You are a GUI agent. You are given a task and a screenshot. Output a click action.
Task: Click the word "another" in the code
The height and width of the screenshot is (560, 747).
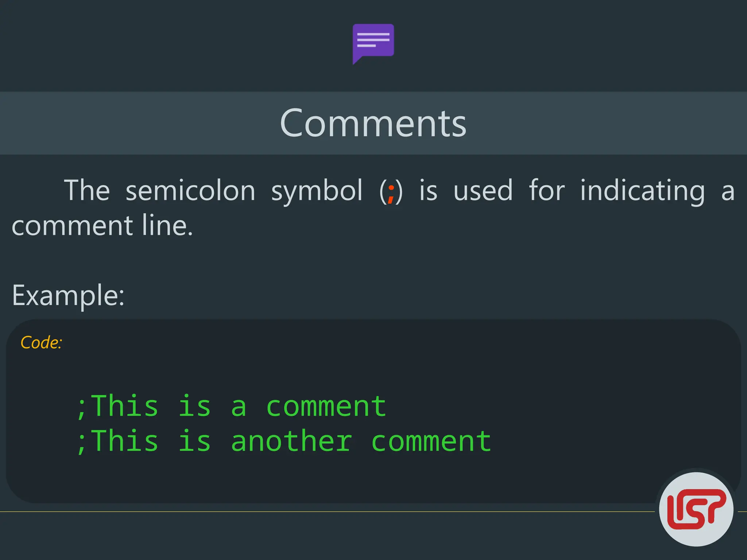point(291,441)
